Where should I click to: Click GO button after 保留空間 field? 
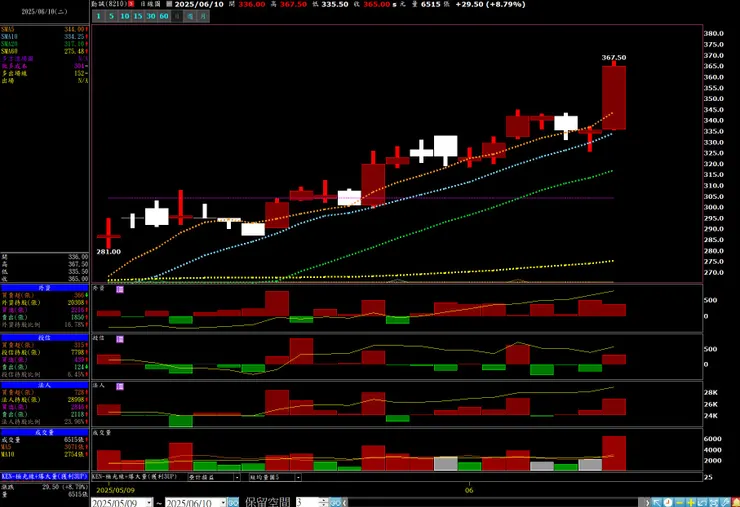pyautogui.click(x=335, y=503)
